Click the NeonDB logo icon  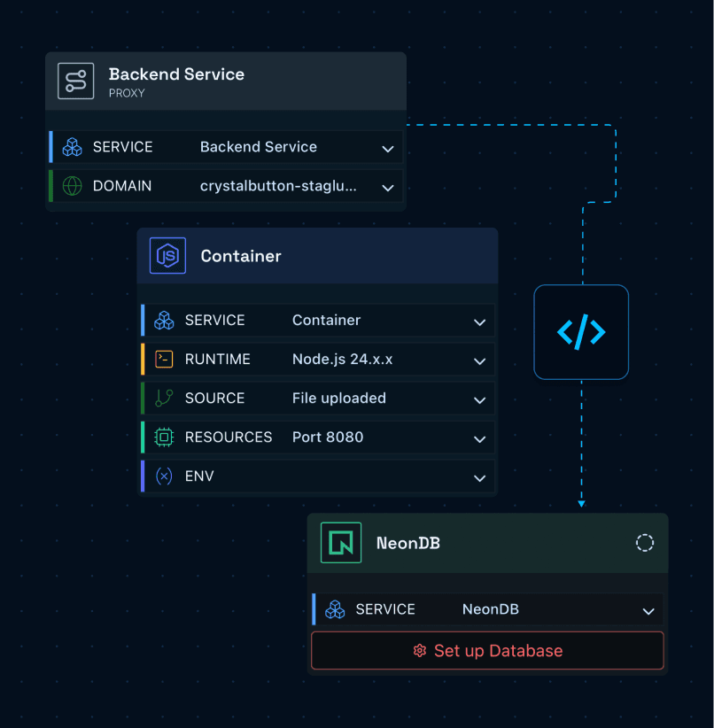click(341, 543)
